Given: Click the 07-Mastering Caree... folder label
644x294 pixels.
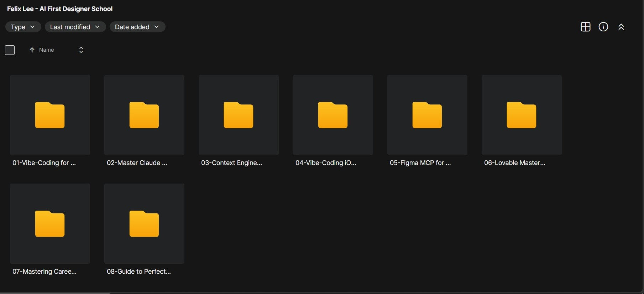Looking at the screenshot, I should (44, 272).
